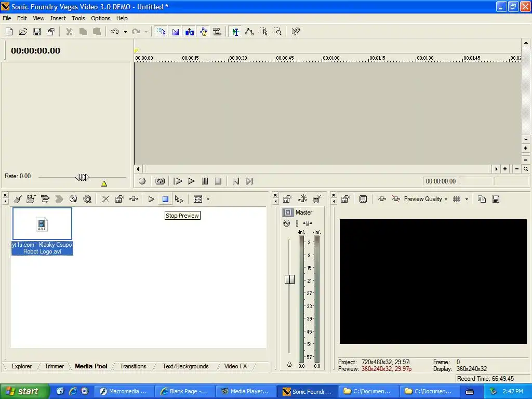
Task: Toggle Loop Playback in transport bar
Action: coord(160,181)
